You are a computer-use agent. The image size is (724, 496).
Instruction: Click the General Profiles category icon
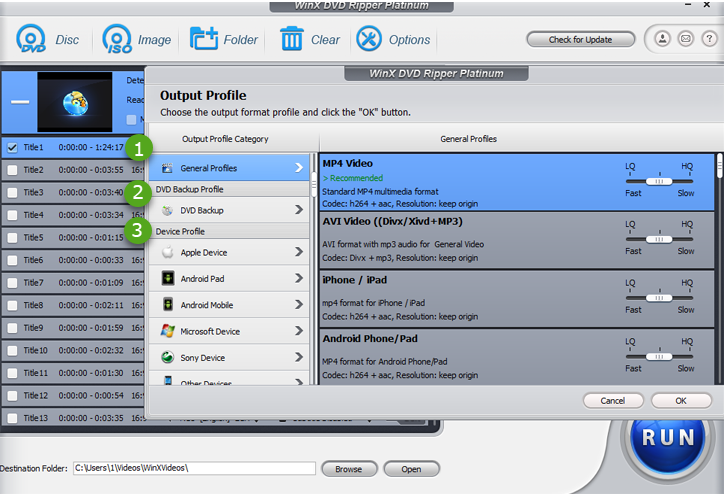(167, 168)
